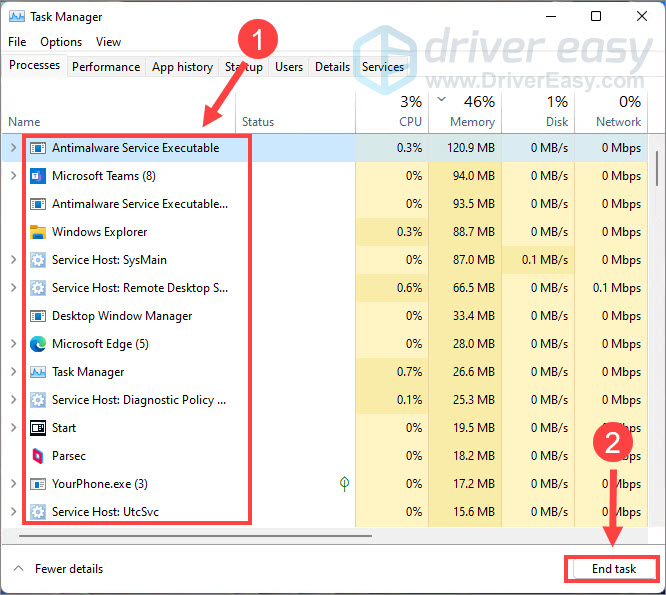The width and height of the screenshot is (666, 595).
Task: Expand Service Host: Remote Desktop group
Action: 14,288
